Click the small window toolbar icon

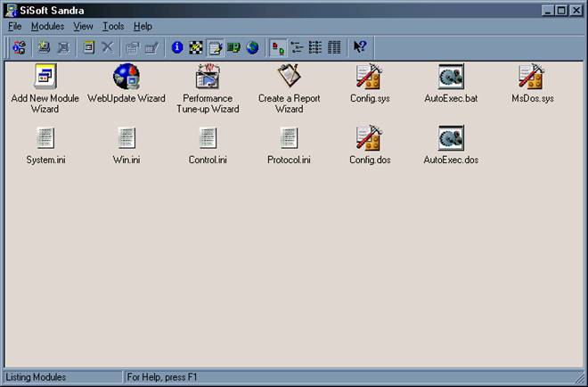click(x=88, y=47)
